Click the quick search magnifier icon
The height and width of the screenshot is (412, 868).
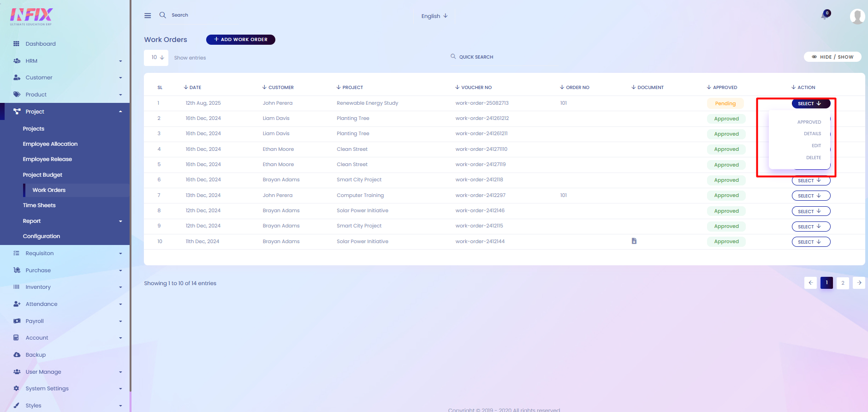coord(453,56)
